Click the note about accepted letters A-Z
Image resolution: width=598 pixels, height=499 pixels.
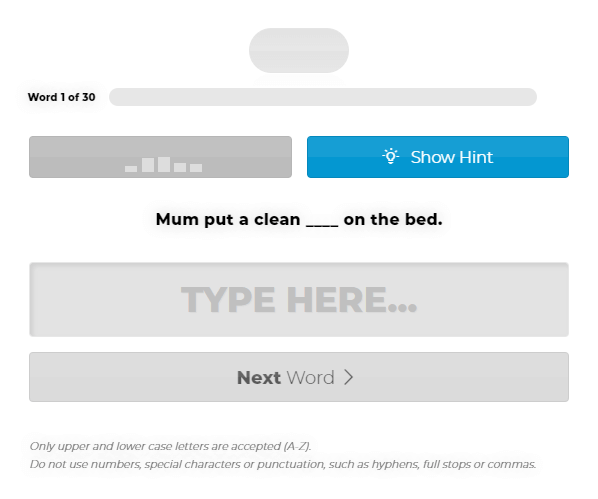[x=170, y=446]
